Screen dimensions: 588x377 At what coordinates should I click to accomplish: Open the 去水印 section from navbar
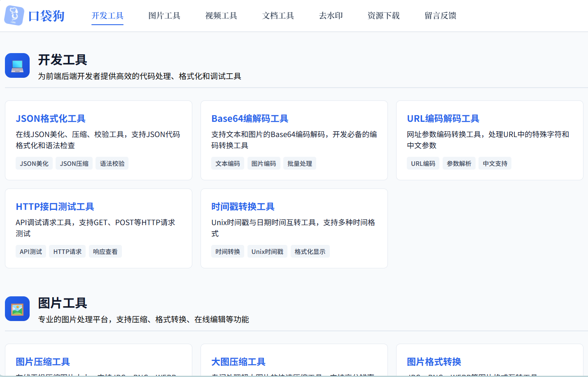(x=331, y=16)
